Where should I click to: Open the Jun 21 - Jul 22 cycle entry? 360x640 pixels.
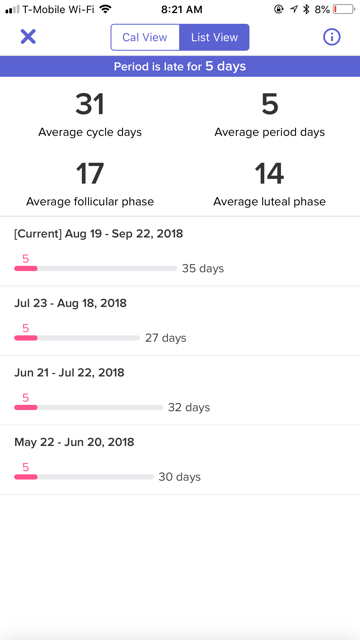[x=180, y=390]
